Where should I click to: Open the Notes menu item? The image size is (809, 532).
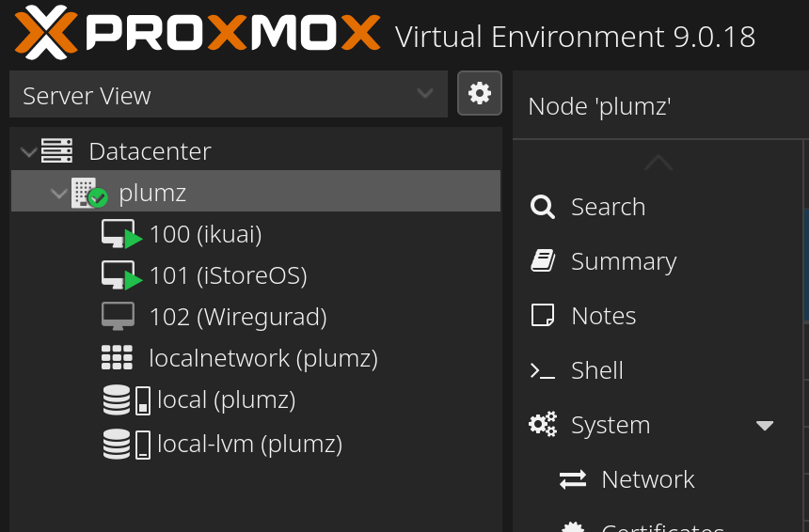(x=603, y=316)
